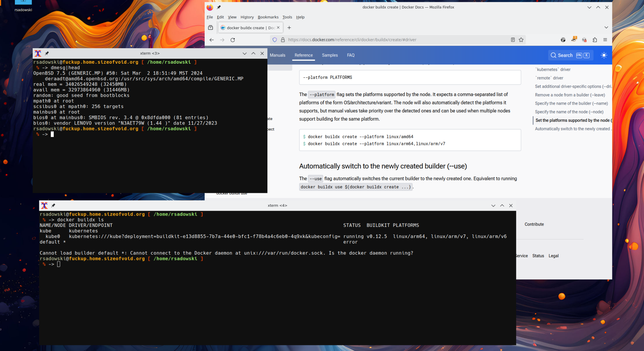This screenshot has height=351, width=644.
Task: Click Contribute link in docs footer
Action: tap(534, 224)
